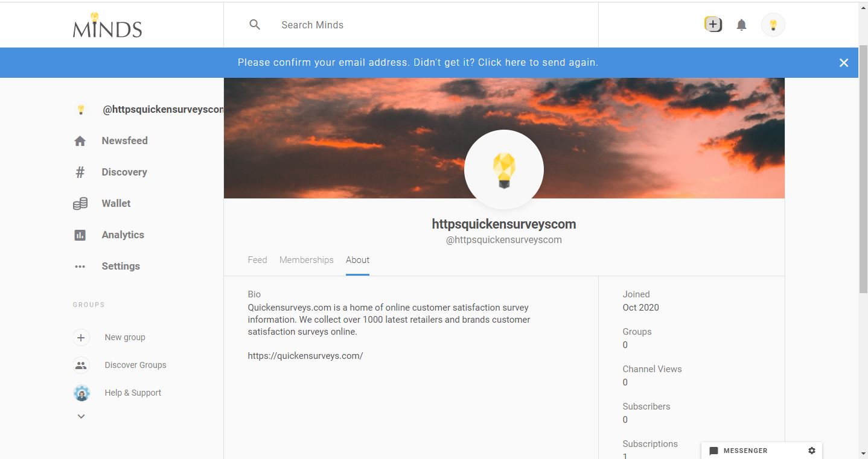Open Wallet in the sidebar
868x459 pixels.
click(x=116, y=203)
